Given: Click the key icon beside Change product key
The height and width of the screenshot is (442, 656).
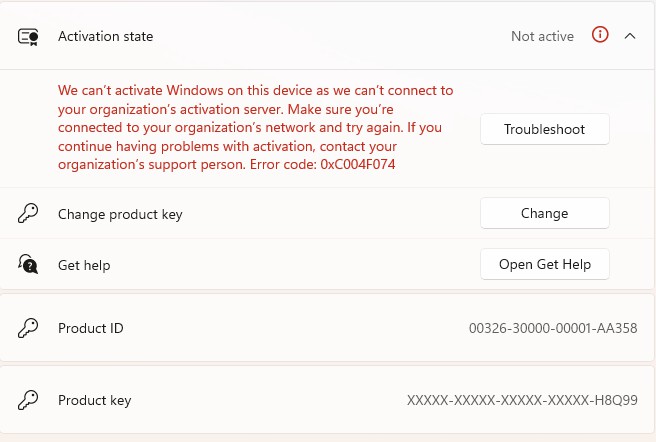Looking at the screenshot, I should tap(28, 213).
